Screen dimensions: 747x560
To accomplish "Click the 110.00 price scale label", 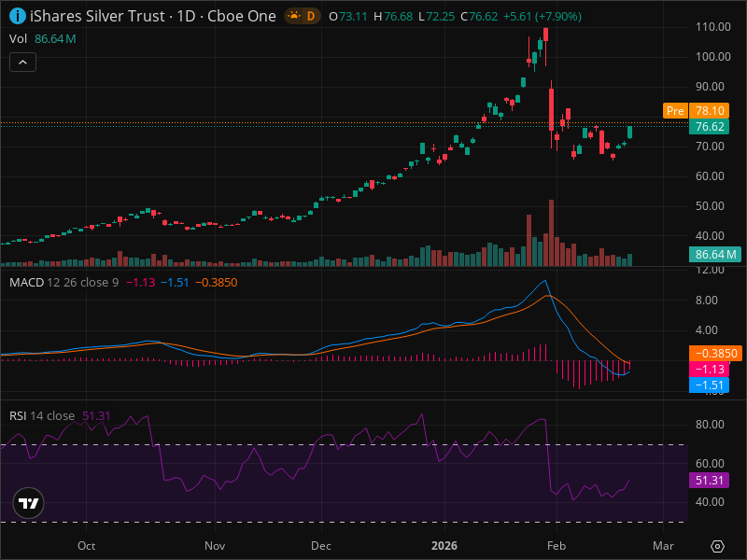I will [712, 27].
